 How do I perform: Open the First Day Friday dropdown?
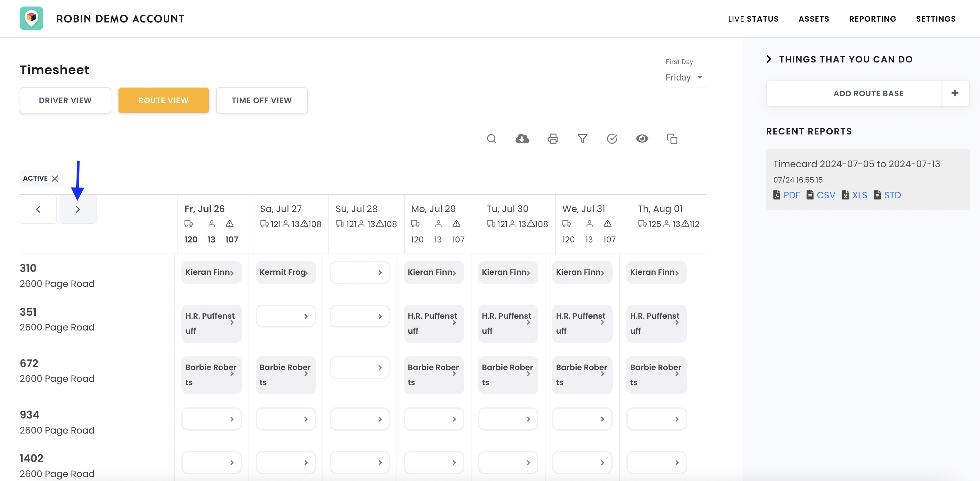(686, 78)
